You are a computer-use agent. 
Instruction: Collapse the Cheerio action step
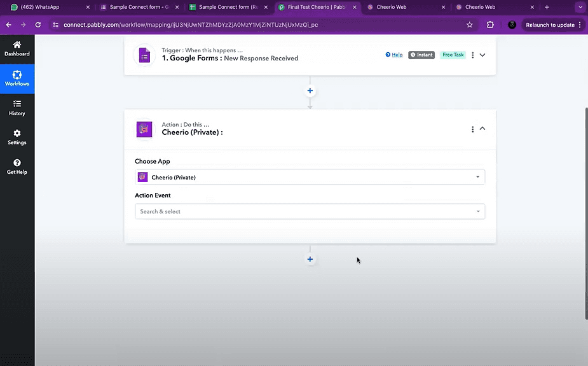coord(482,129)
